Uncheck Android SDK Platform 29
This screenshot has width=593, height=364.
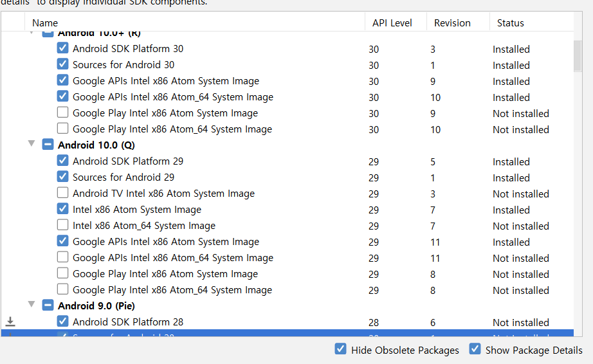pos(63,161)
